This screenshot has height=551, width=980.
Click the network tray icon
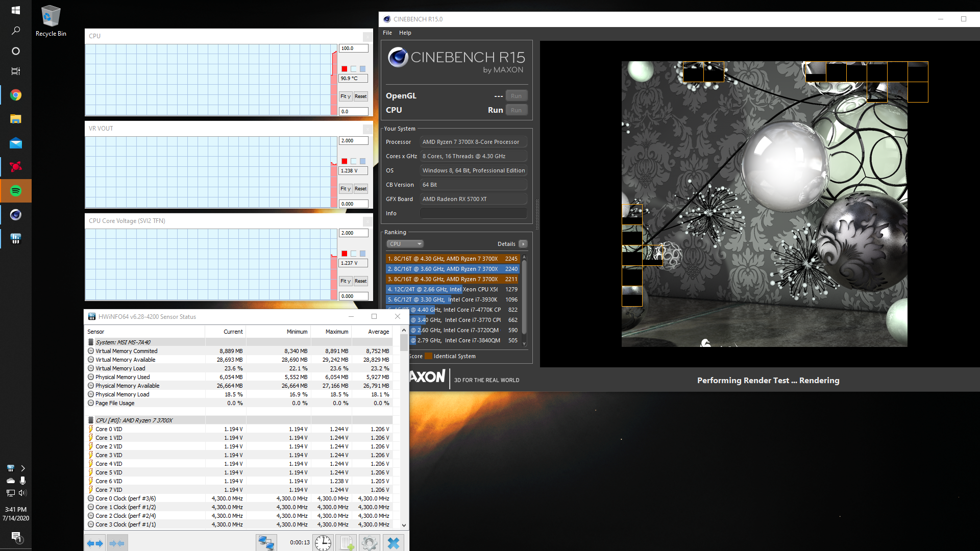(10, 493)
